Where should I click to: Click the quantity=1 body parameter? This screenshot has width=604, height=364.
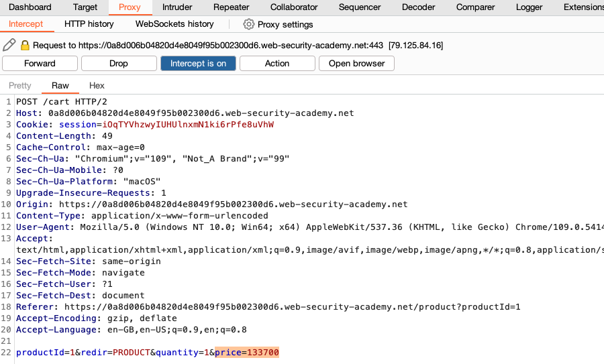pos(183,353)
